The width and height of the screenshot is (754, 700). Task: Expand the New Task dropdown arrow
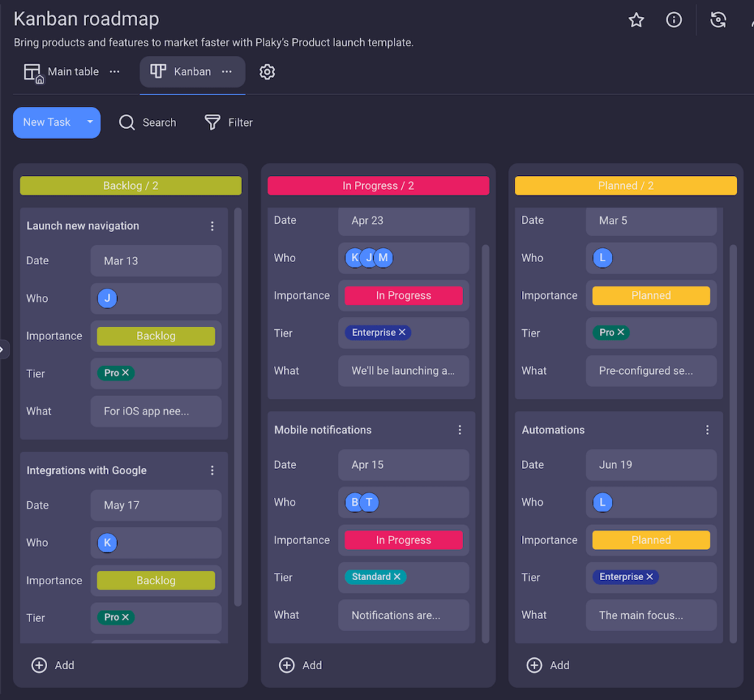90,122
